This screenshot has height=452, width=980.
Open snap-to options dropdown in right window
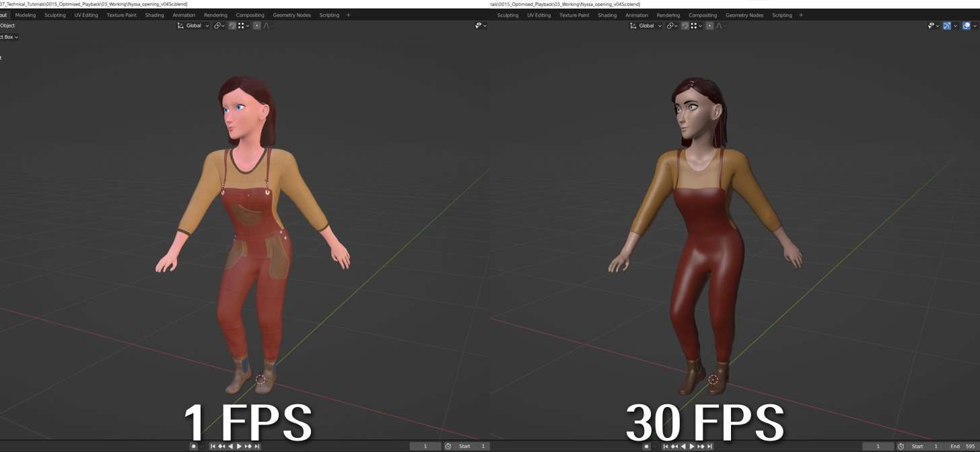click(697, 26)
